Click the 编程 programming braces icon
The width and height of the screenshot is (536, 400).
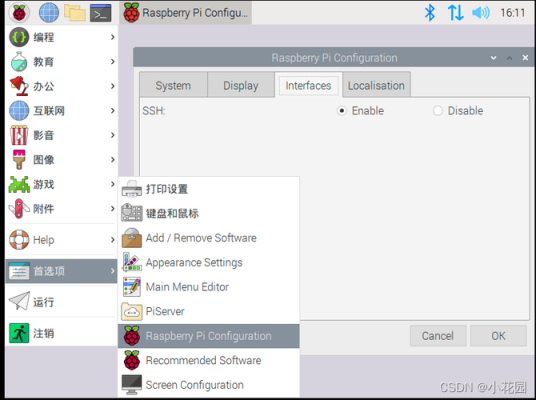[19, 37]
